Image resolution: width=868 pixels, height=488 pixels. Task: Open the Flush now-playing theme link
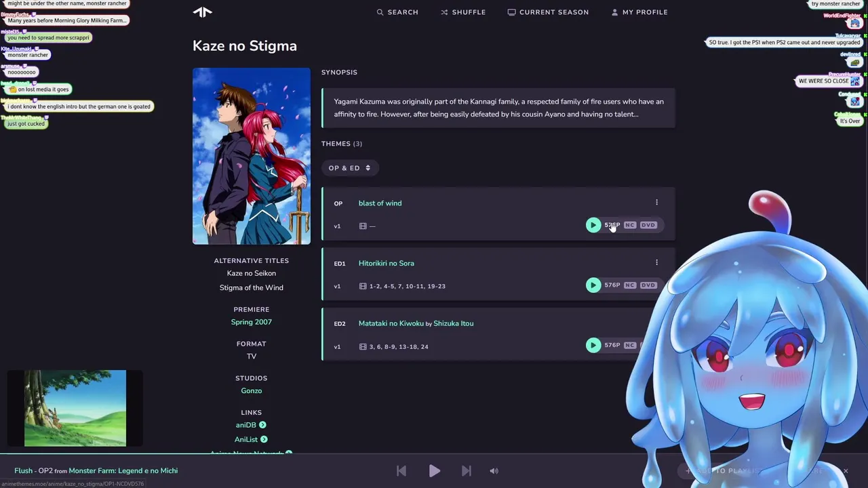point(23,471)
